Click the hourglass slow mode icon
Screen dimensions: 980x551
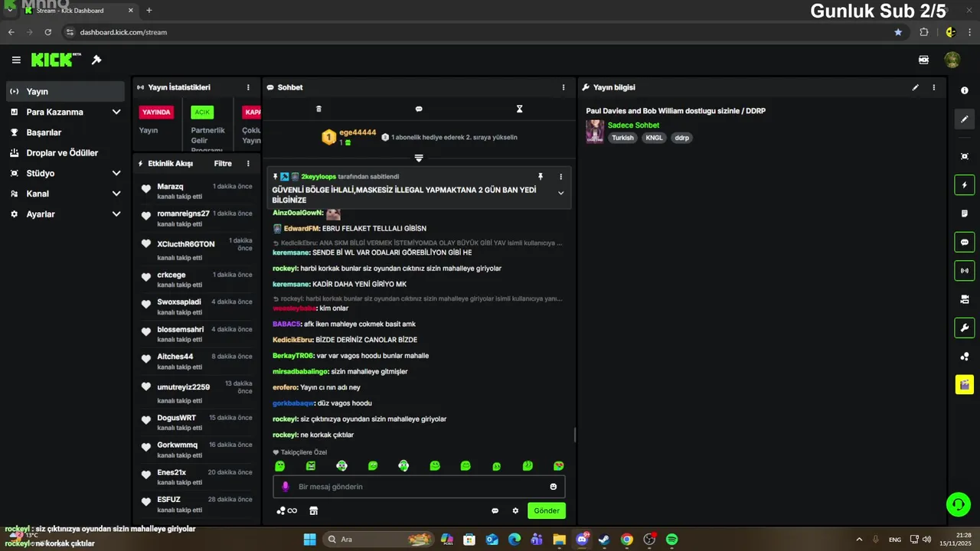[519, 109]
